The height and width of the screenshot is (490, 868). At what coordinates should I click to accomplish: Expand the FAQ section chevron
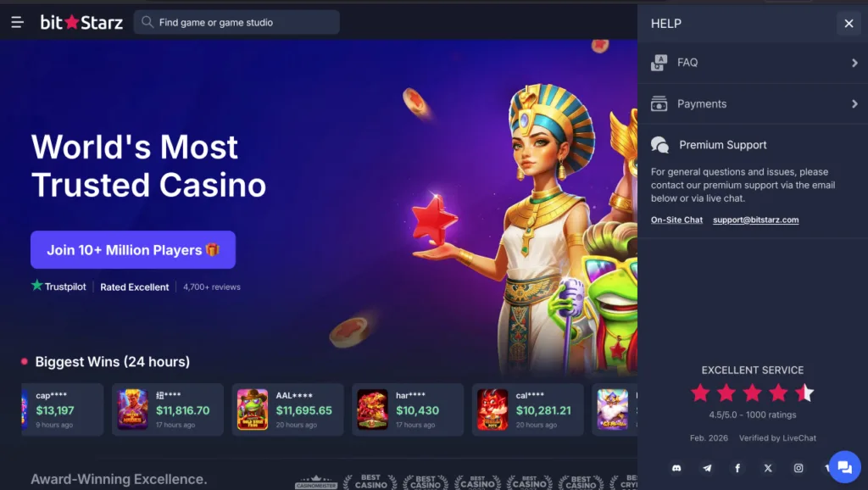tap(854, 63)
